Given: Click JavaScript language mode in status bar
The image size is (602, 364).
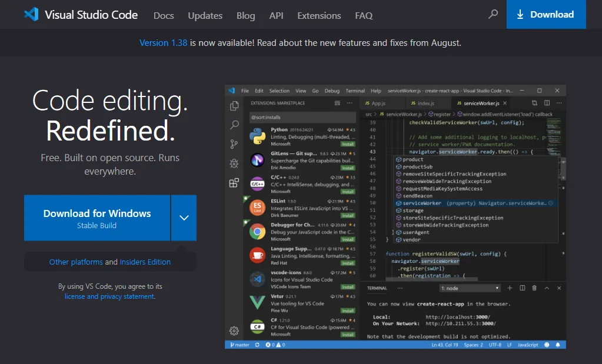Looking at the screenshot, I should pos(527,345).
